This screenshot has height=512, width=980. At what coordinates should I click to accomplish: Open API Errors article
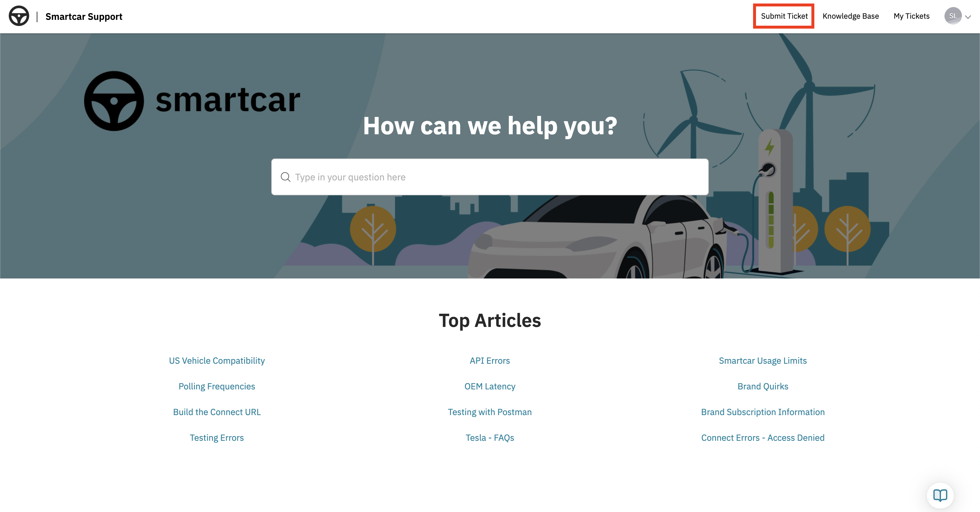490,361
